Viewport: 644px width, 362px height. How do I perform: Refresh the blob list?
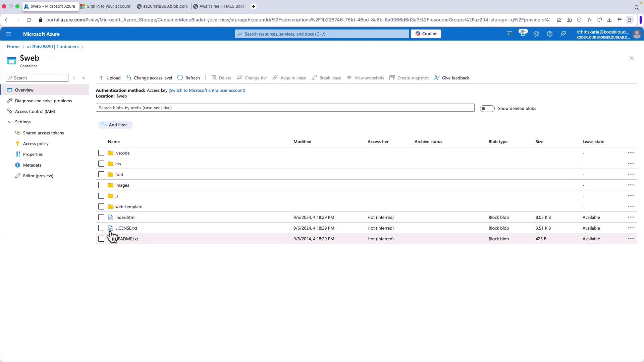189,78
